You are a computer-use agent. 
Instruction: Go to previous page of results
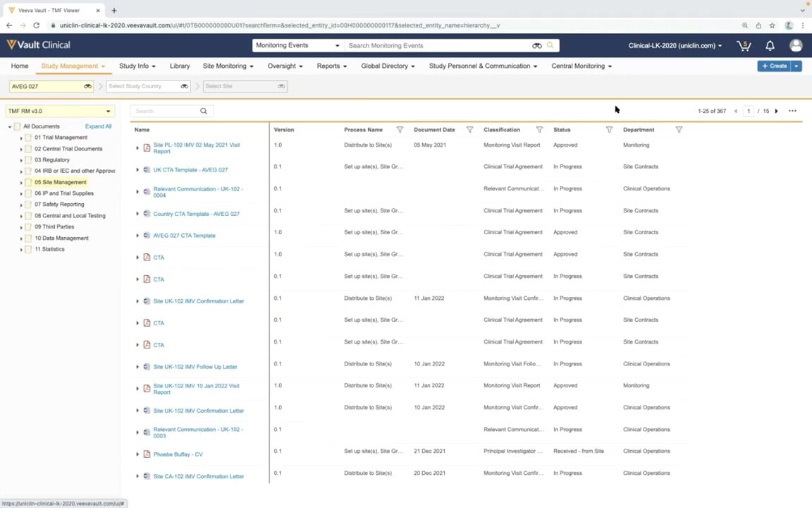click(x=735, y=111)
